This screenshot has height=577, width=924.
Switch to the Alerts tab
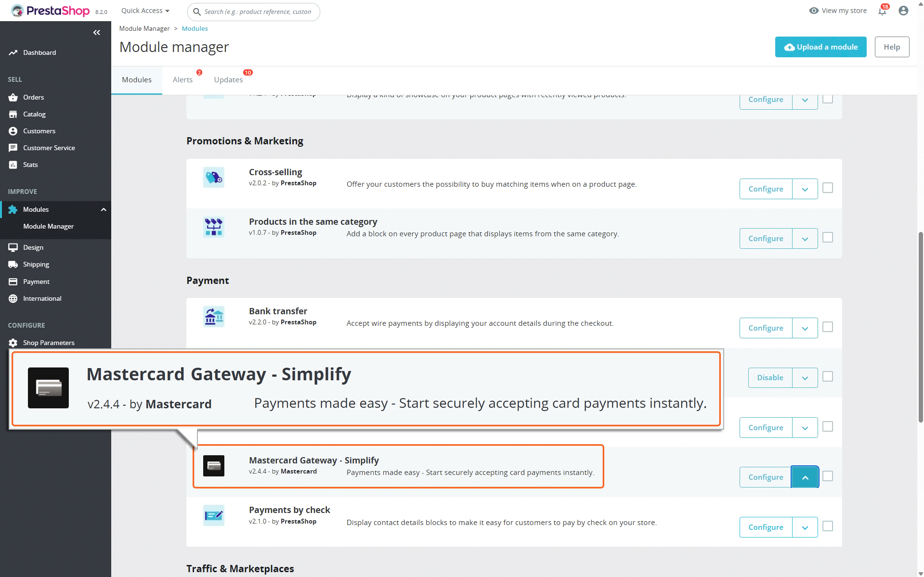click(182, 80)
